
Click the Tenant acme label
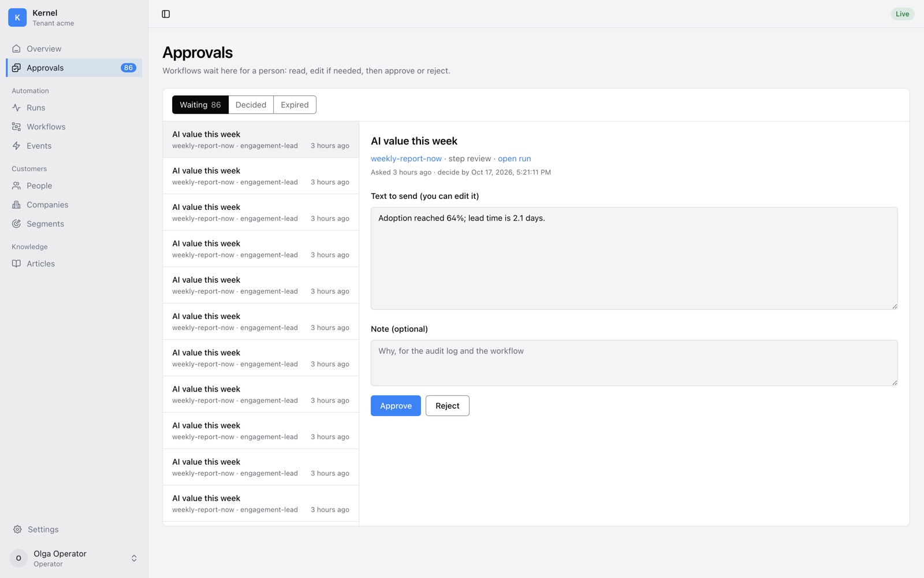(x=53, y=23)
